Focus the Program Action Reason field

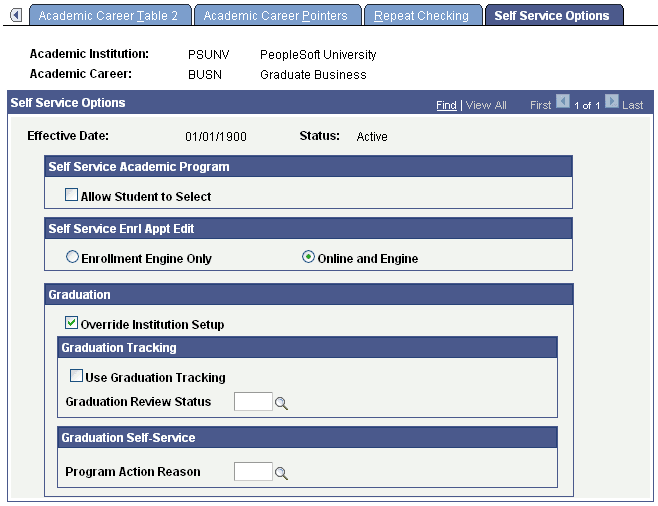(253, 472)
